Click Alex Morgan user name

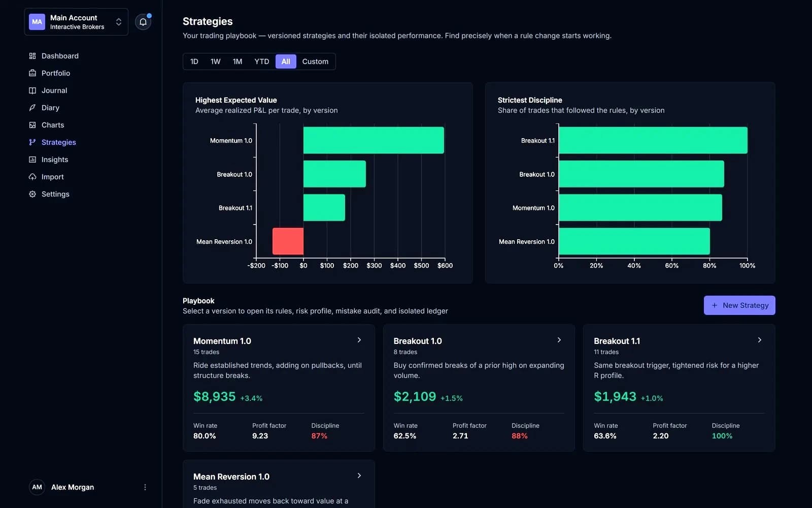pos(73,487)
